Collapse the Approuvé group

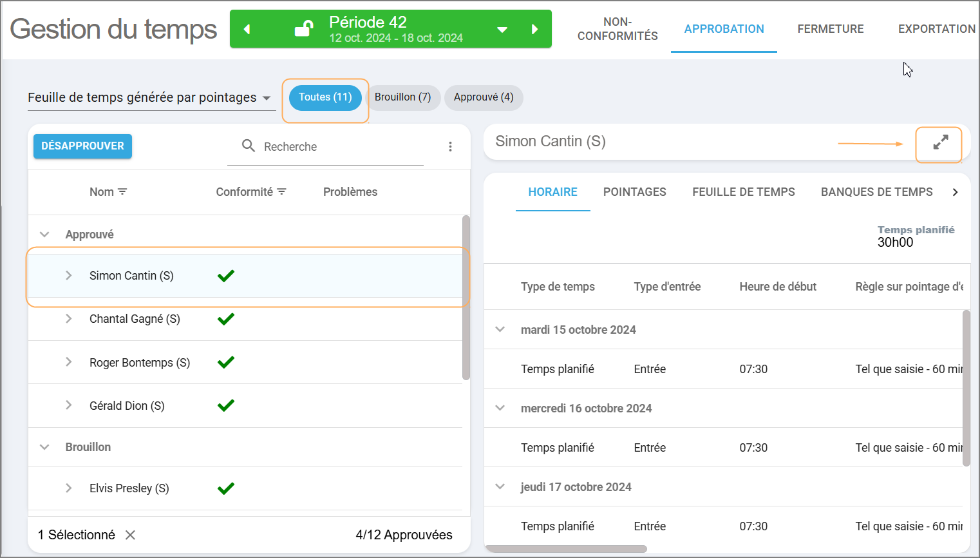(44, 235)
